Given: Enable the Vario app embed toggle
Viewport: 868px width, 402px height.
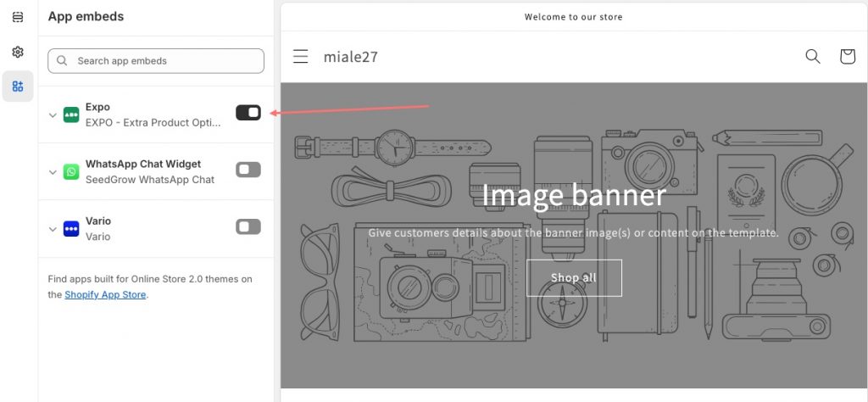Looking at the screenshot, I should click(248, 227).
